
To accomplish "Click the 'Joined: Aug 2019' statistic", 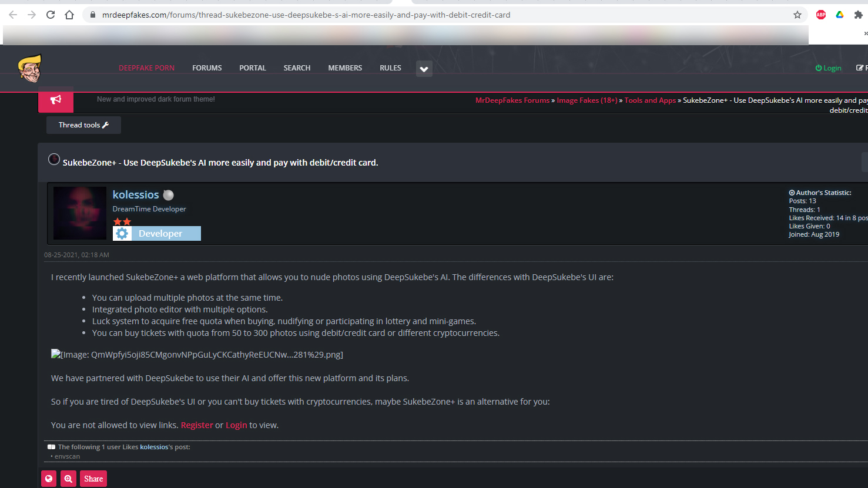I will [814, 234].
